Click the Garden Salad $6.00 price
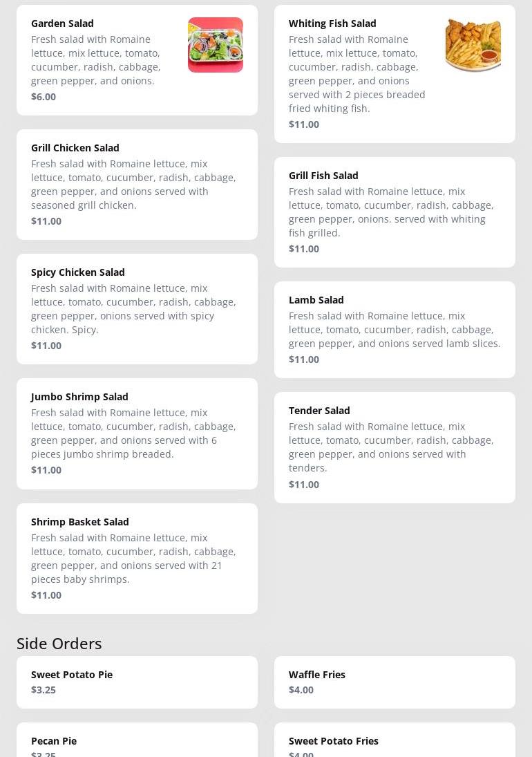Image resolution: width=532 pixels, height=757 pixels. [44, 97]
